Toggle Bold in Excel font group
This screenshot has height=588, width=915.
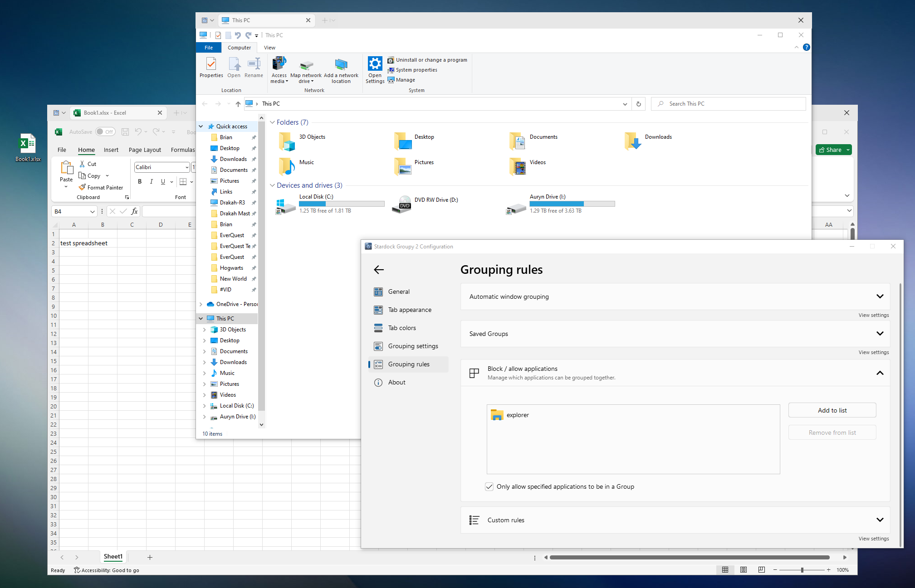point(140,182)
